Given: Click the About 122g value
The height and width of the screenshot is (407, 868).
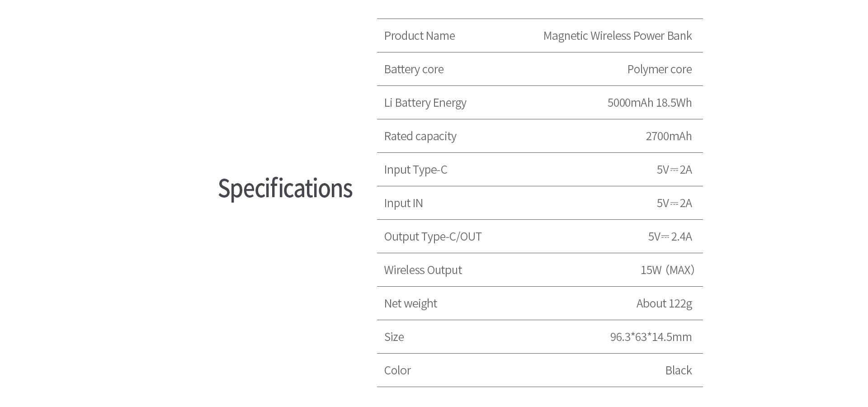Looking at the screenshot, I should (664, 303).
